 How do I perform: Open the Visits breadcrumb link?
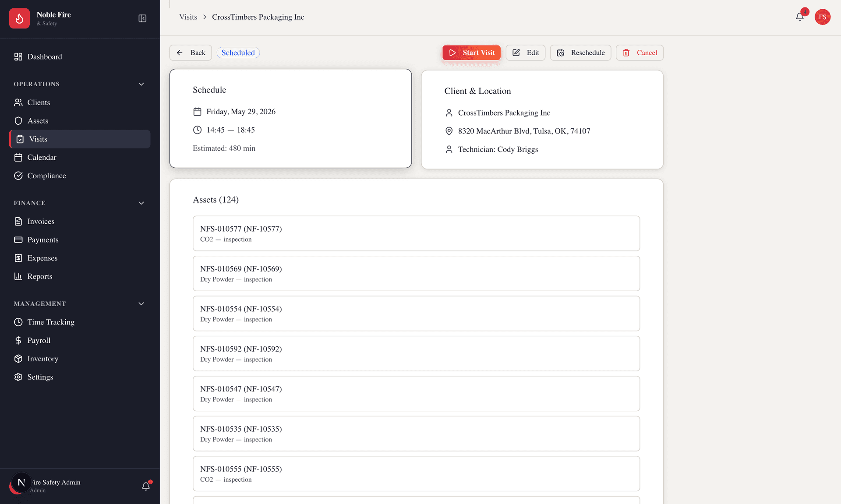click(x=188, y=17)
